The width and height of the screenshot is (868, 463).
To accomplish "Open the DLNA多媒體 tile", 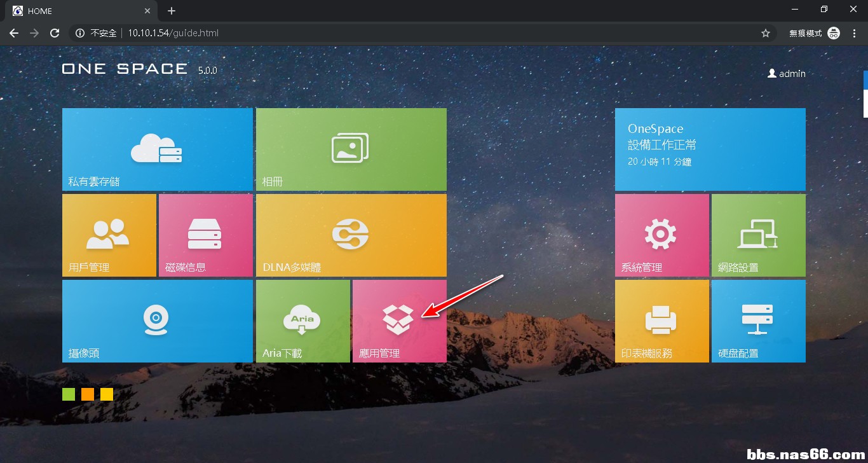I will pos(351,235).
